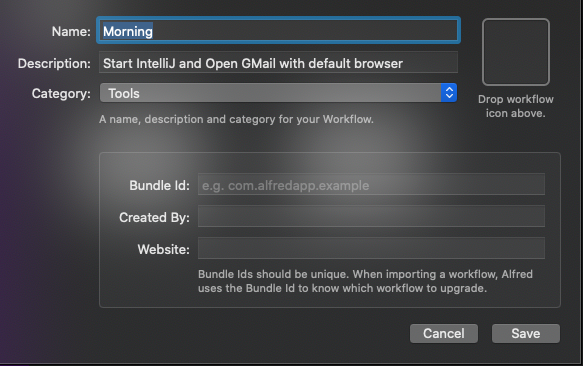Click the blue Category stepper arrows
This screenshot has height=366, width=583.
[x=449, y=93]
